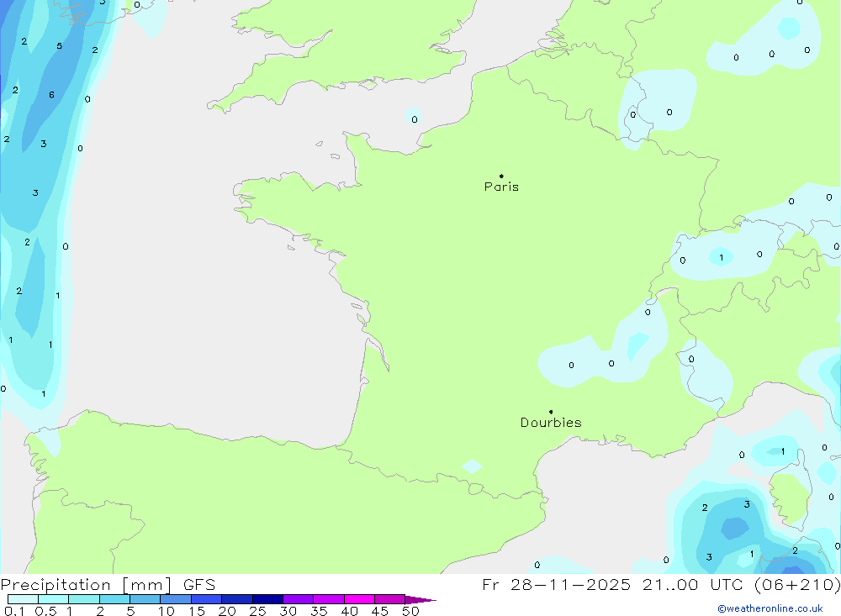Pick the 25–30 mm navy legend swatch
This screenshot has height=616, width=841.
(267, 599)
